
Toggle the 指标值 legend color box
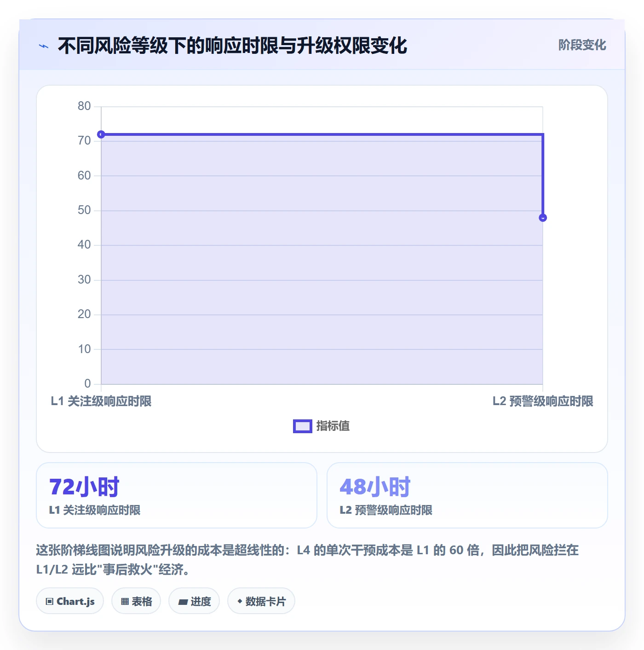(x=303, y=426)
